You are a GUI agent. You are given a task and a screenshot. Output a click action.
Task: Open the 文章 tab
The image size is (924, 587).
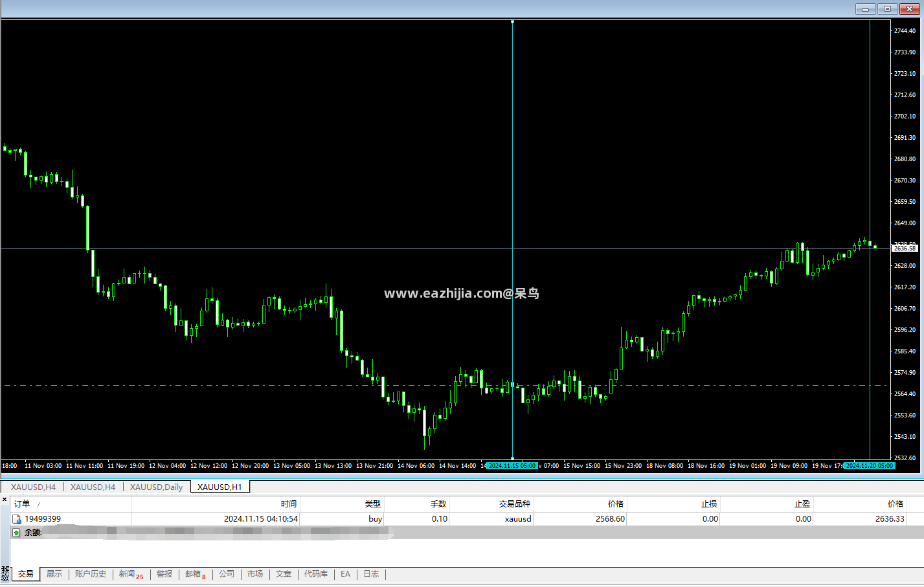(284, 574)
